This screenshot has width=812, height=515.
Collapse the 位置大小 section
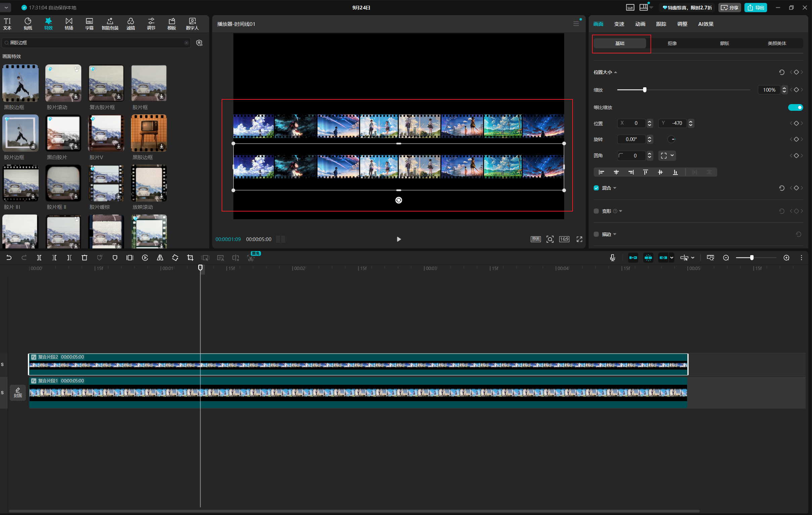616,73
